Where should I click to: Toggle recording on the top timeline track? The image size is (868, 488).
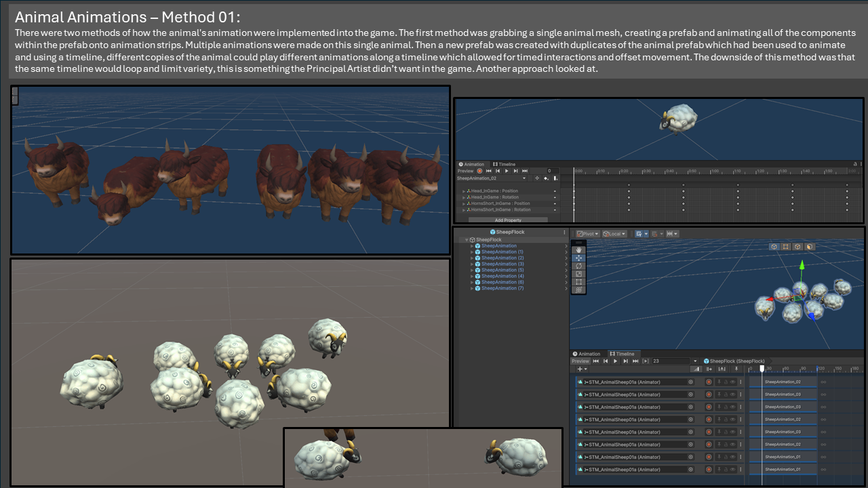[x=709, y=382]
